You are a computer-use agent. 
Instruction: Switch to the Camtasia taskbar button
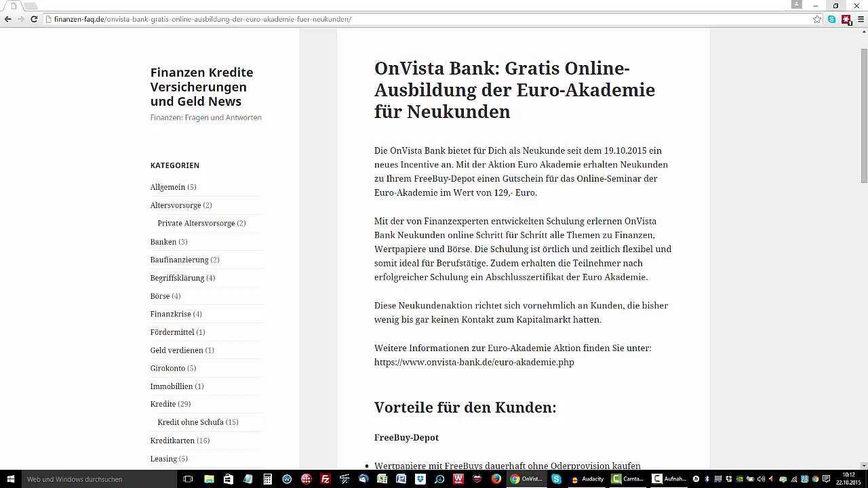[x=628, y=479]
